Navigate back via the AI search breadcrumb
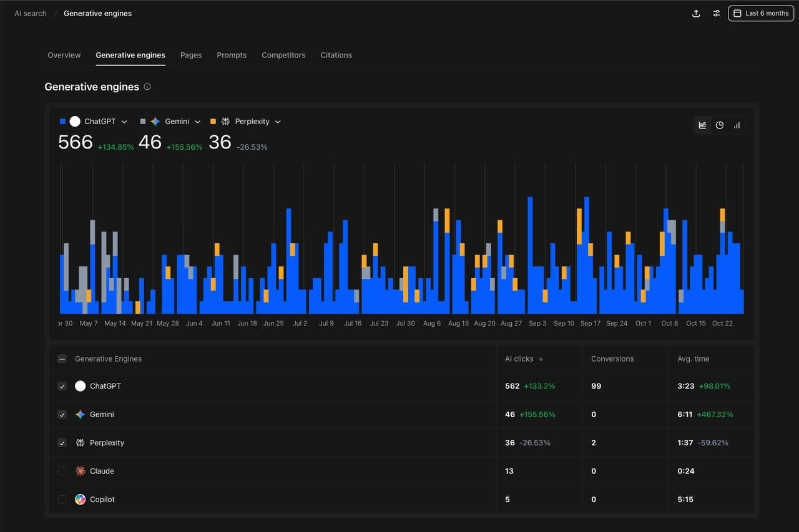 pyautogui.click(x=29, y=13)
